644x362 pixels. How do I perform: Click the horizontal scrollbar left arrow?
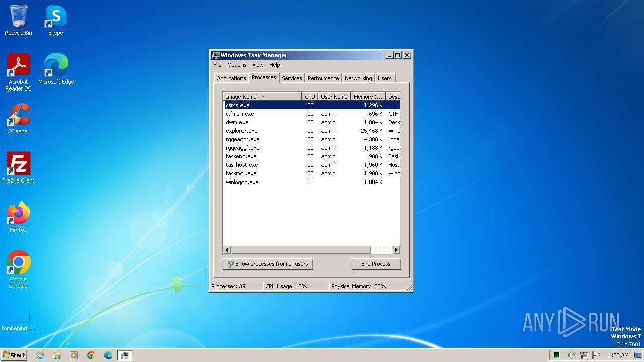pos(227,250)
